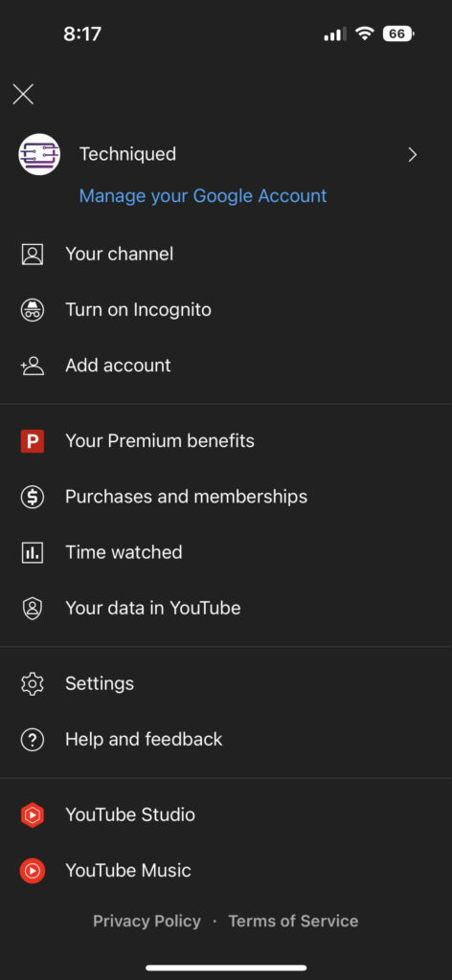Close the account menu with X
This screenshot has width=452, height=980.
pyautogui.click(x=23, y=95)
